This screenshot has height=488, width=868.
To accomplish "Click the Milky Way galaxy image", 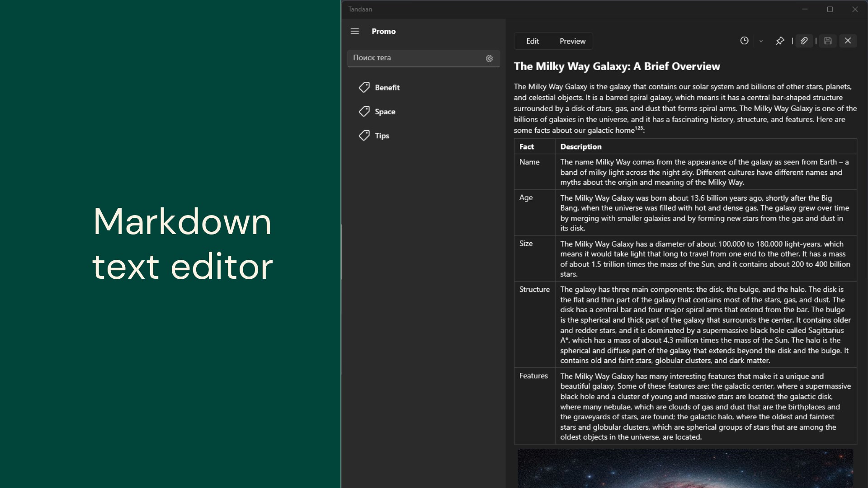I will coord(685,468).
